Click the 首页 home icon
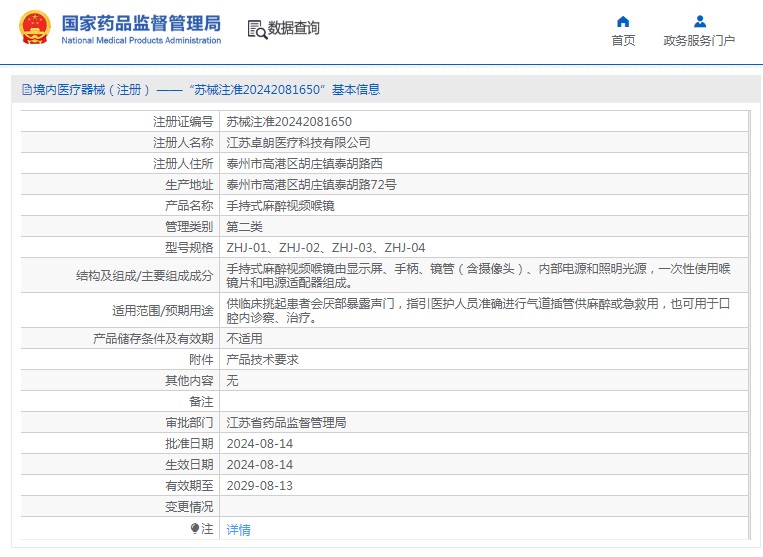 click(623, 21)
